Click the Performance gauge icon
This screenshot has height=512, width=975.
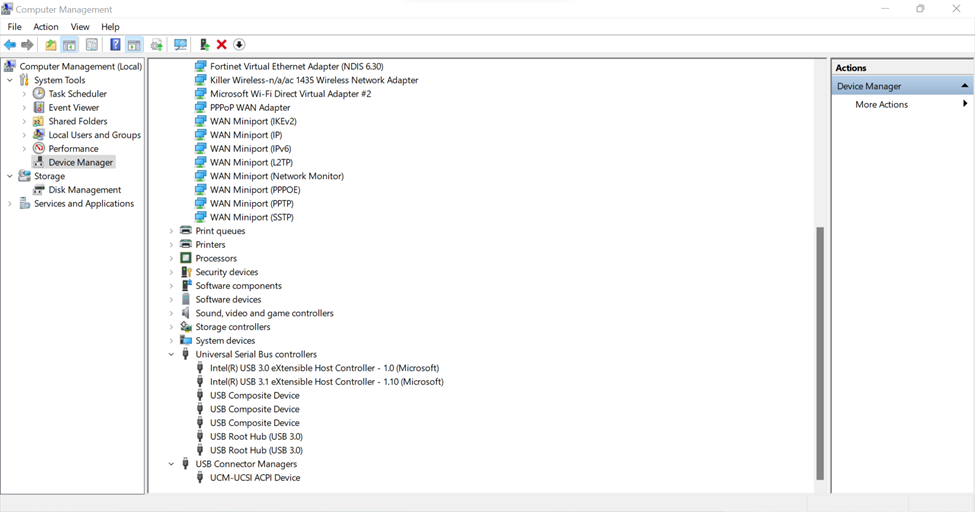pyautogui.click(x=39, y=148)
